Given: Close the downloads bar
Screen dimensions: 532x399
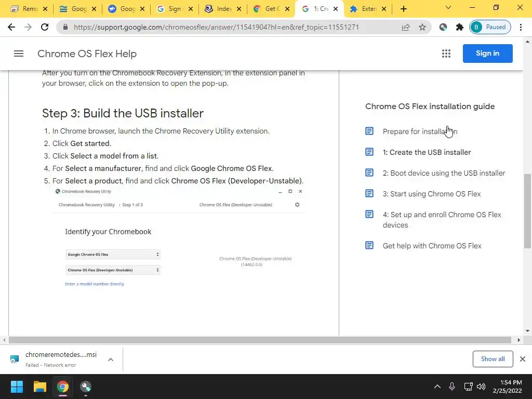Looking at the screenshot, I should [523, 359].
